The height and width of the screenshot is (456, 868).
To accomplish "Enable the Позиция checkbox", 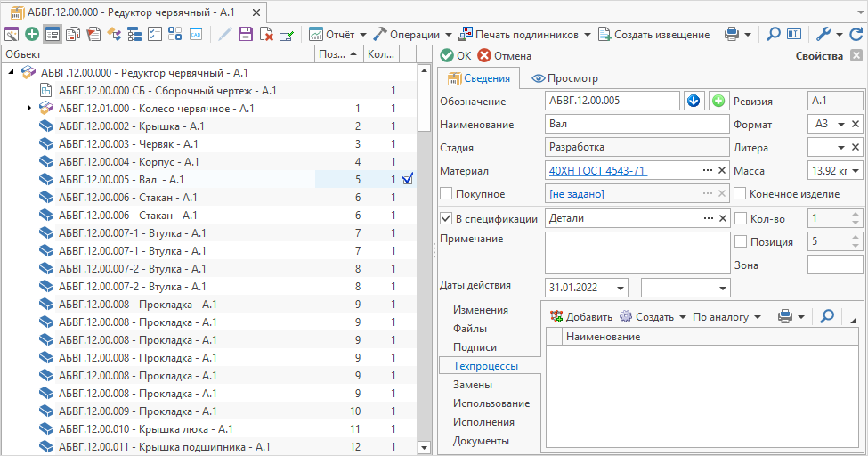I will click(740, 241).
